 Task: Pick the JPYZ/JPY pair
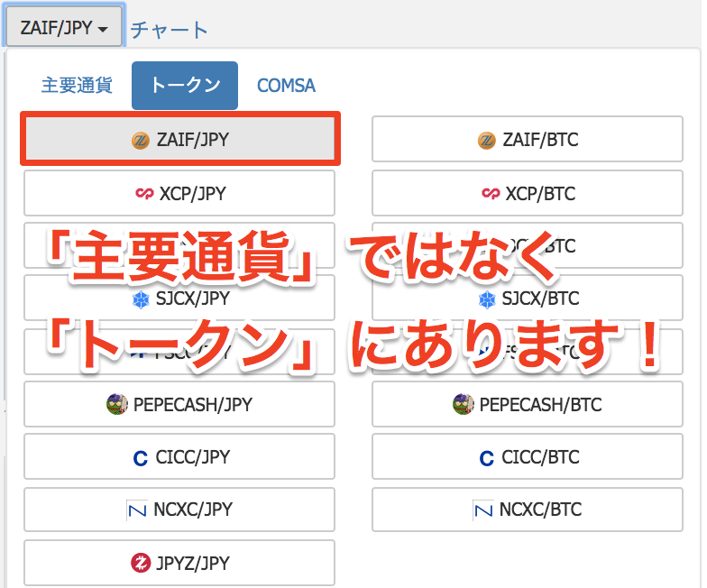point(179,563)
